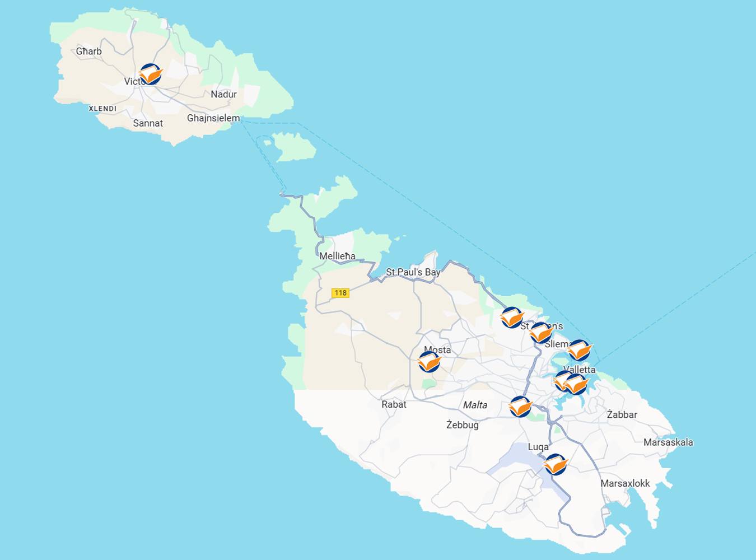Click the Mellieħa place label
The height and width of the screenshot is (560, 756).
pos(337,256)
